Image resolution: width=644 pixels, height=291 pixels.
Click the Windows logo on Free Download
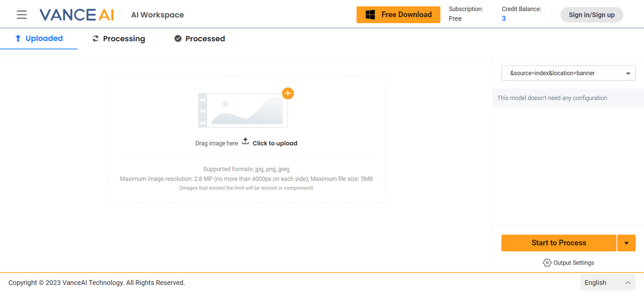pyautogui.click(x=370, y=15)
